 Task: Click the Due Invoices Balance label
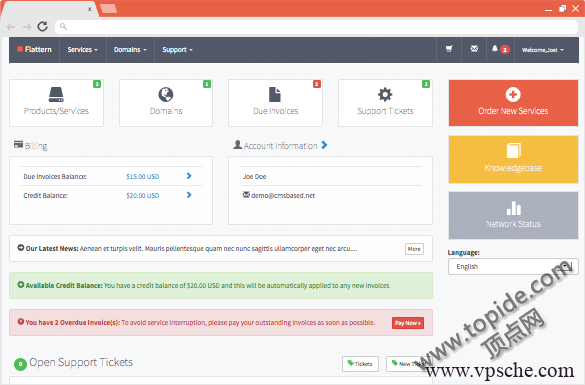pos(55,176)
